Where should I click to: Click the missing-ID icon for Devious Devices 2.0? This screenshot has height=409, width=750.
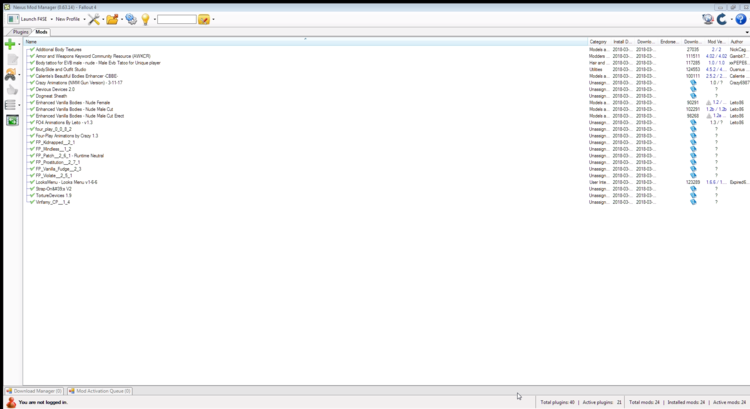click(x=693, y=89)
